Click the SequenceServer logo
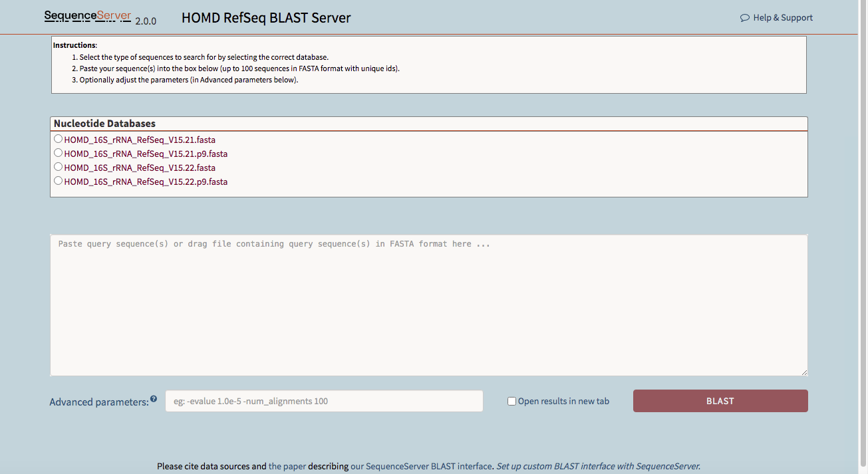This screenshot has width=868, height=474. pyautogui.click(x=88, y=16)
